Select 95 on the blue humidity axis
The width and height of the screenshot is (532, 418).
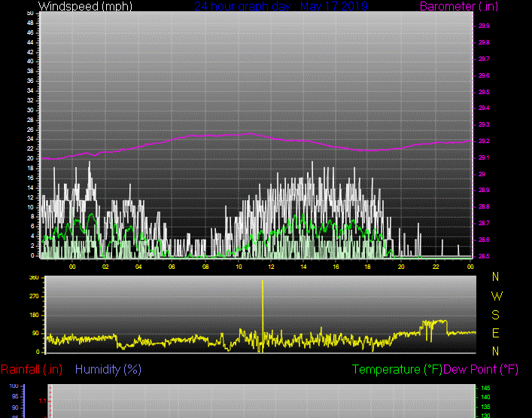15,397
